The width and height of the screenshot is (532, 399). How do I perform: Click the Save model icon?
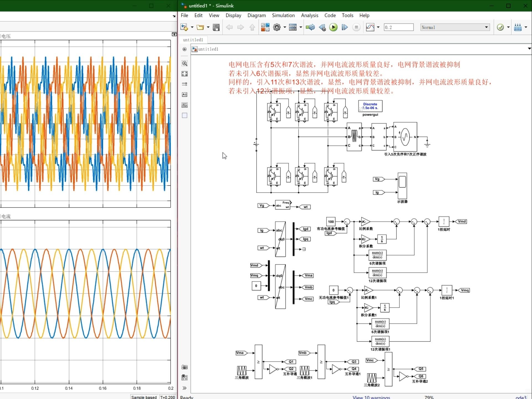tap(217, 27)
